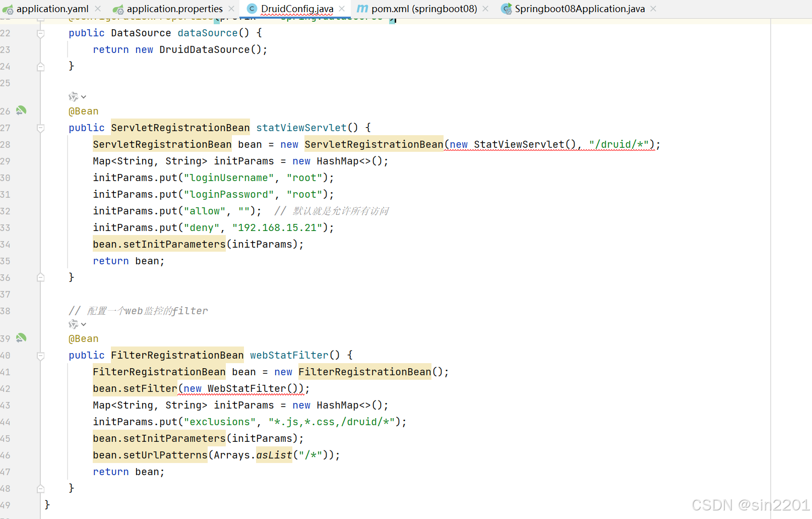The width and height of the screenshot is (812, 519).
Task: Click line number 45 in gutter
Action: tap(6, 438)
